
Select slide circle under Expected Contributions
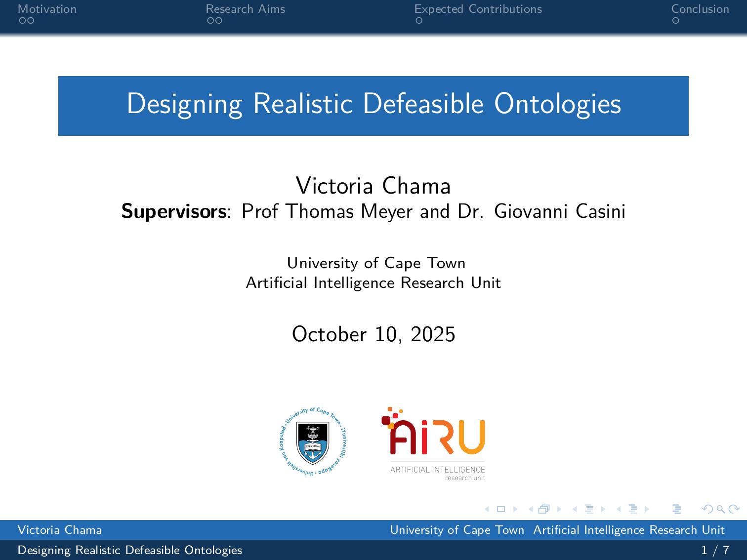tap(419, 21)
